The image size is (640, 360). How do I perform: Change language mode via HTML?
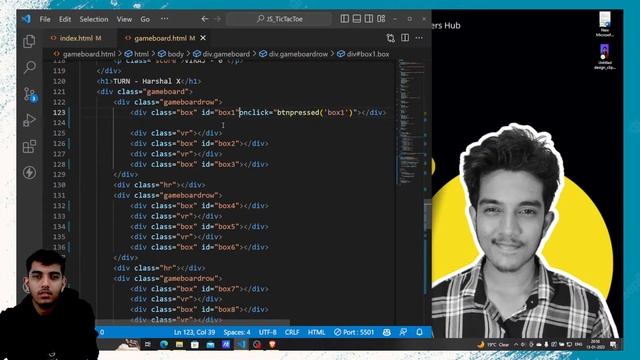point(316,332)
